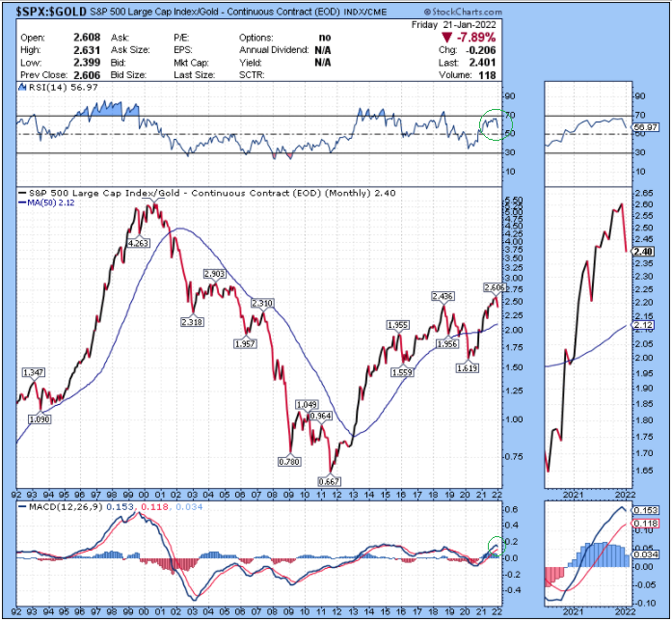
Task: Click the RSI indicator icon beside RSI(14)
Action: point(22,87)
